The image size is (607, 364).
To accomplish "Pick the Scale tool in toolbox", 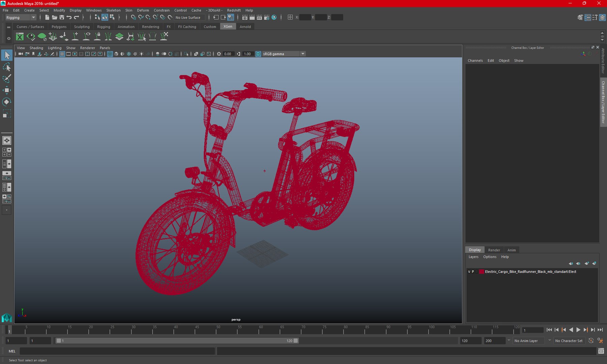I will point(7,114).
